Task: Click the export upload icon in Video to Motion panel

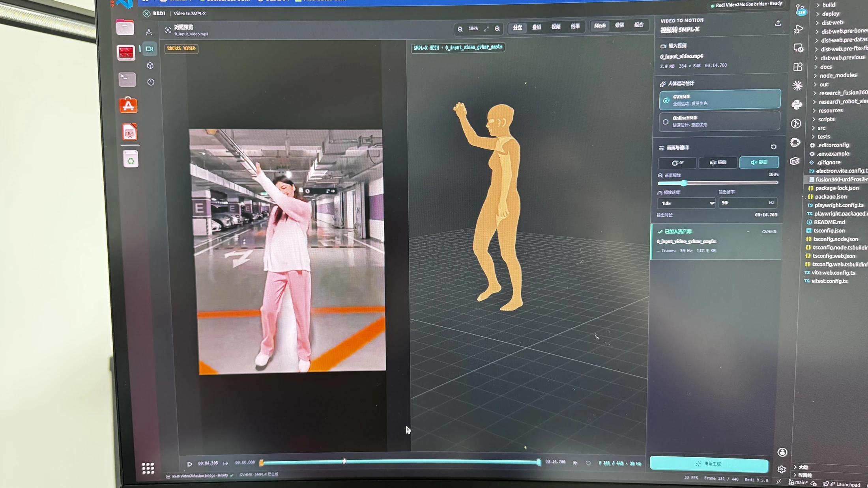Action: click(x=778, y=23)
